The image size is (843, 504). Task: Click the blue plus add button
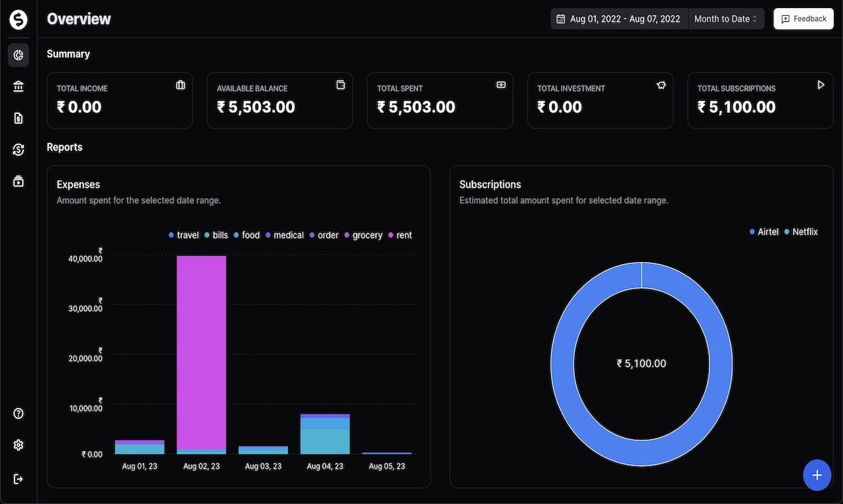(817, 475)
